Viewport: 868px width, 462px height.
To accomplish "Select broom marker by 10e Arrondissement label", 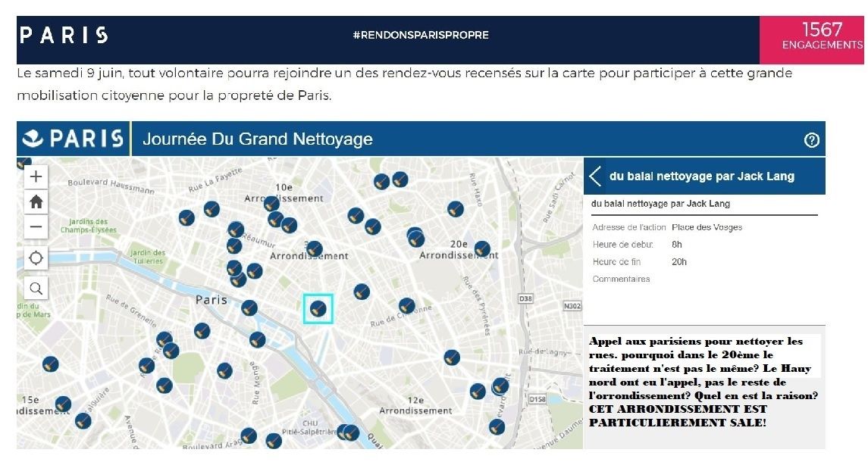I will [x=272, y=204].
